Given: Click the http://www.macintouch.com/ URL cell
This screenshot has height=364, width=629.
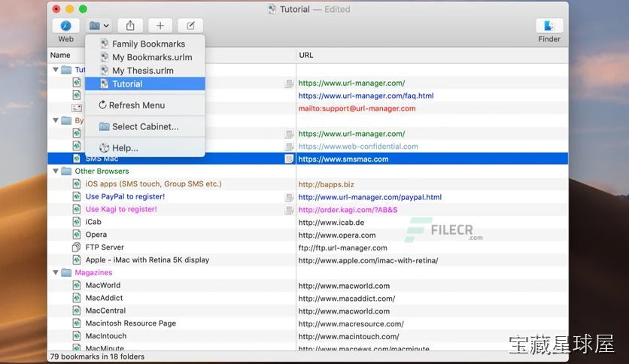Looking at the screenshot, I should tap(432, 336).
